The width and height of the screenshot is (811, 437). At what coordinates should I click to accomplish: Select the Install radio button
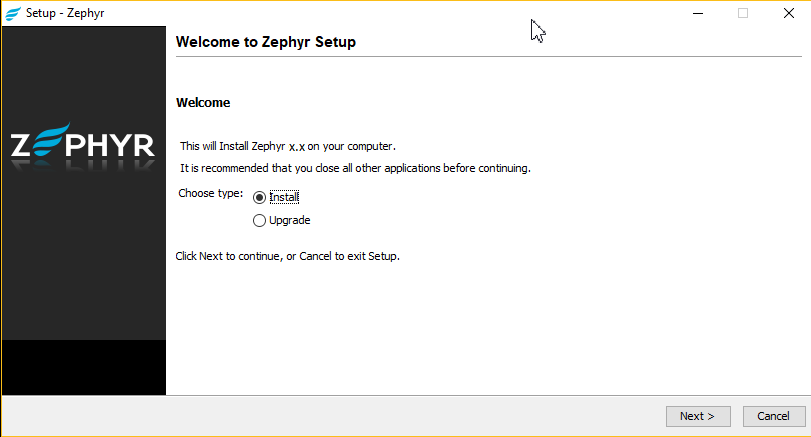260,197
